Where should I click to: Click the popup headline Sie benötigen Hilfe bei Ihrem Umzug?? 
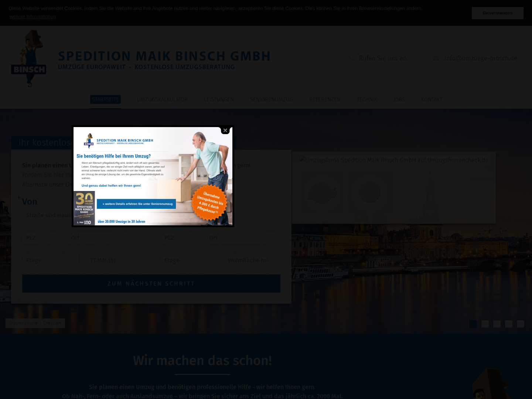point(113,156)
